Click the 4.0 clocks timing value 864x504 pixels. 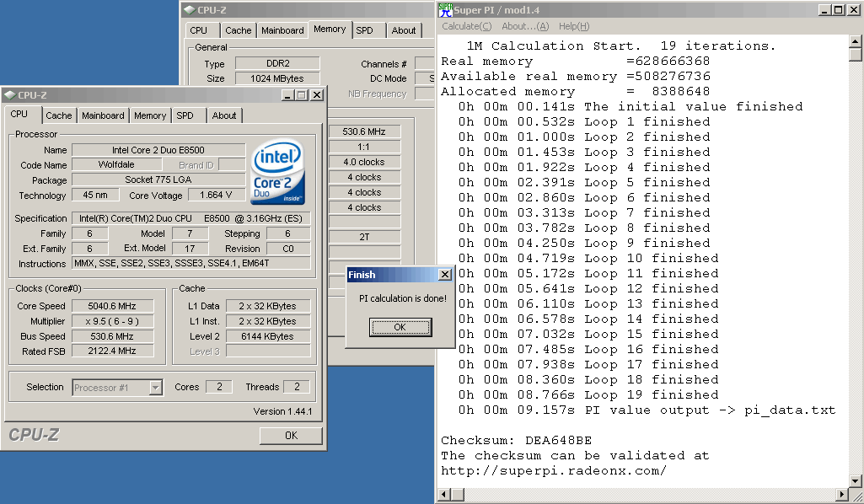click(x=364, y=162)
